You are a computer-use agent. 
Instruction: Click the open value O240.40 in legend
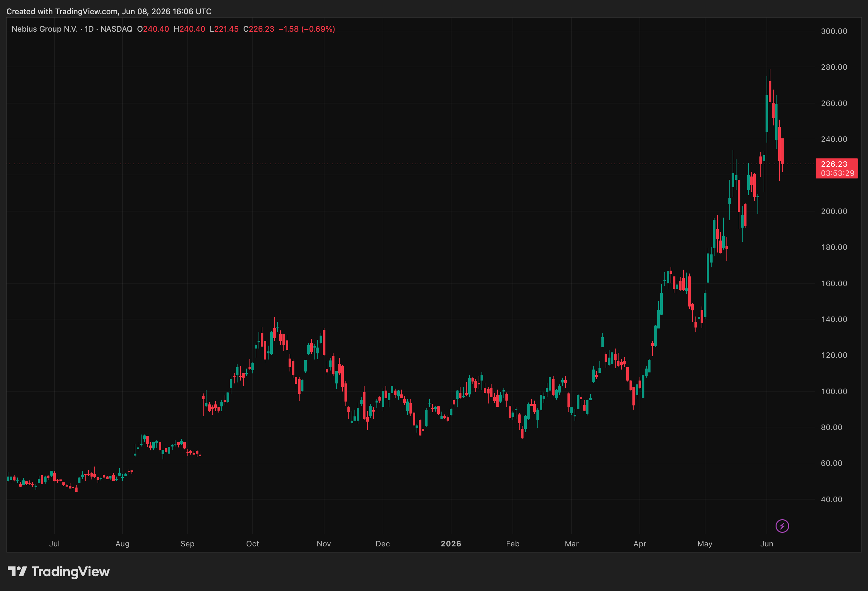tap(153, 29)
